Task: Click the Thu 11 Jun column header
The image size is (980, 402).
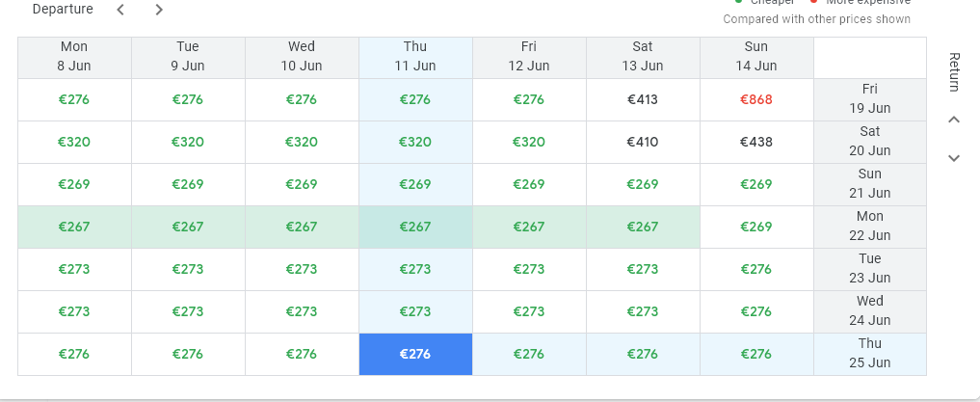Action: [415, 57]
